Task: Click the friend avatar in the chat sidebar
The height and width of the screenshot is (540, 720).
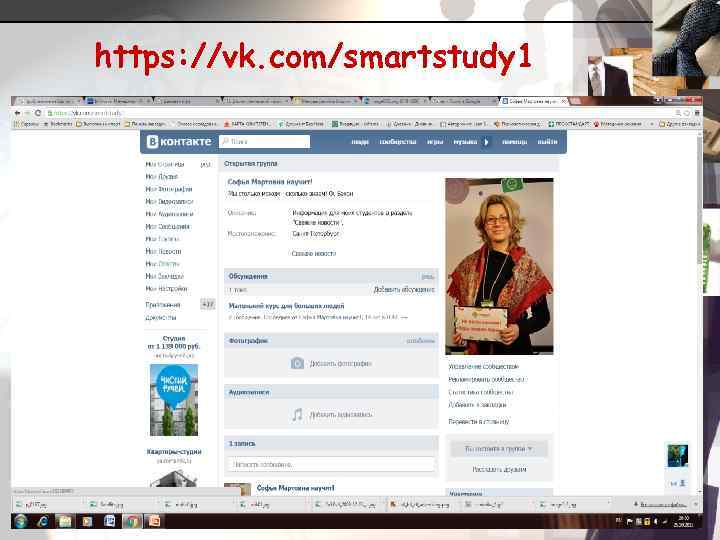Action: pyautogui.click(x=677, y=455)
